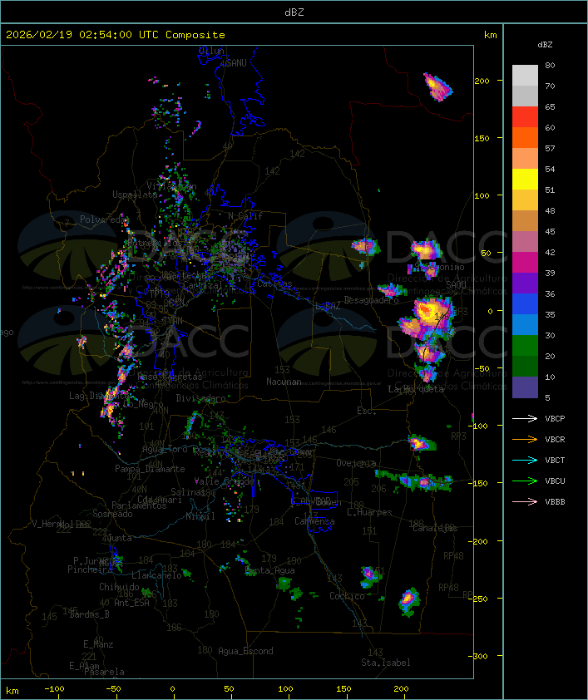Pick the purple 36–39 dBZ swatch
Screen dimensions: 588x700
[x=525, y=283]
